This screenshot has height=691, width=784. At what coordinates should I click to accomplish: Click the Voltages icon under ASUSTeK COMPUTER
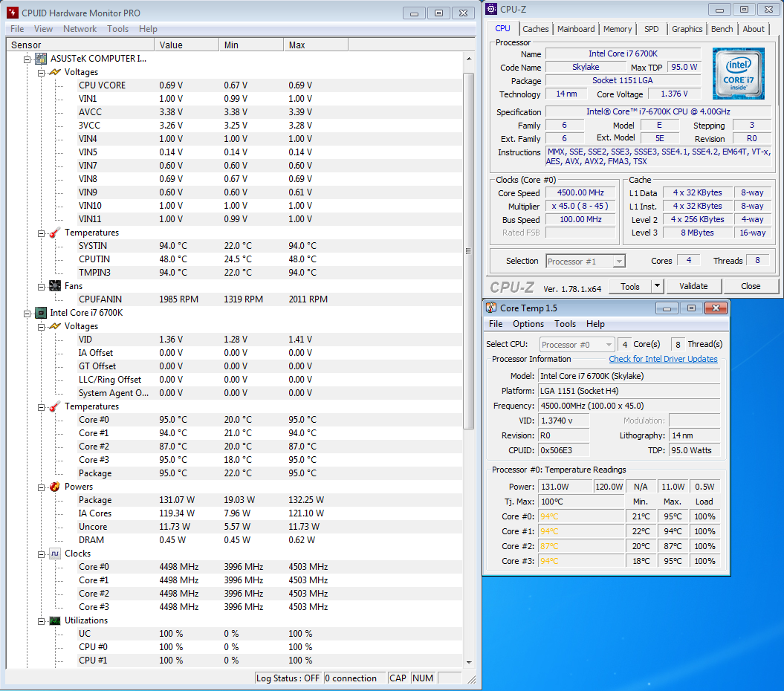click(55, 73)
